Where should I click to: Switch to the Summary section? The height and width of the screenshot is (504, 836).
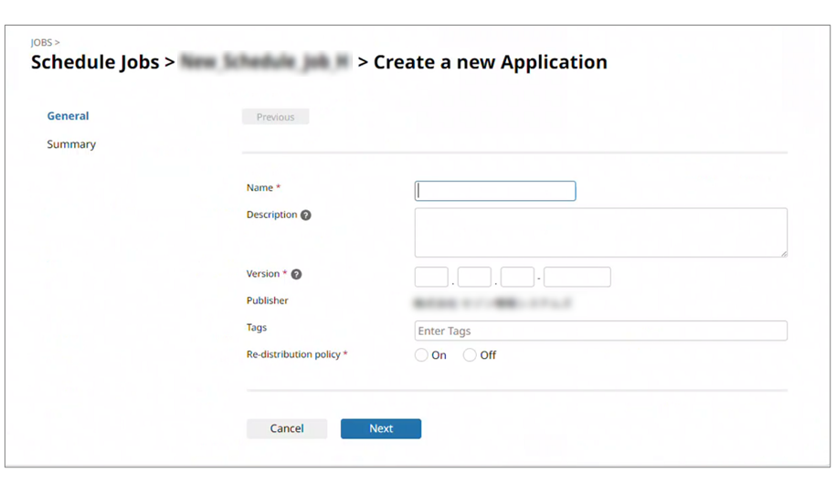click(71, 144)
